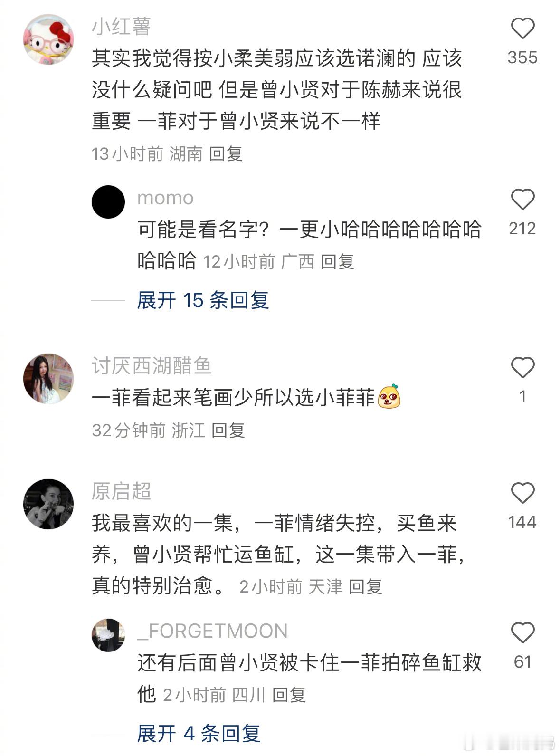Screen dimensions: 560x756
Task: Like 讨厌西湖醋鱼's comment heart
Action: tap(522, 367)
